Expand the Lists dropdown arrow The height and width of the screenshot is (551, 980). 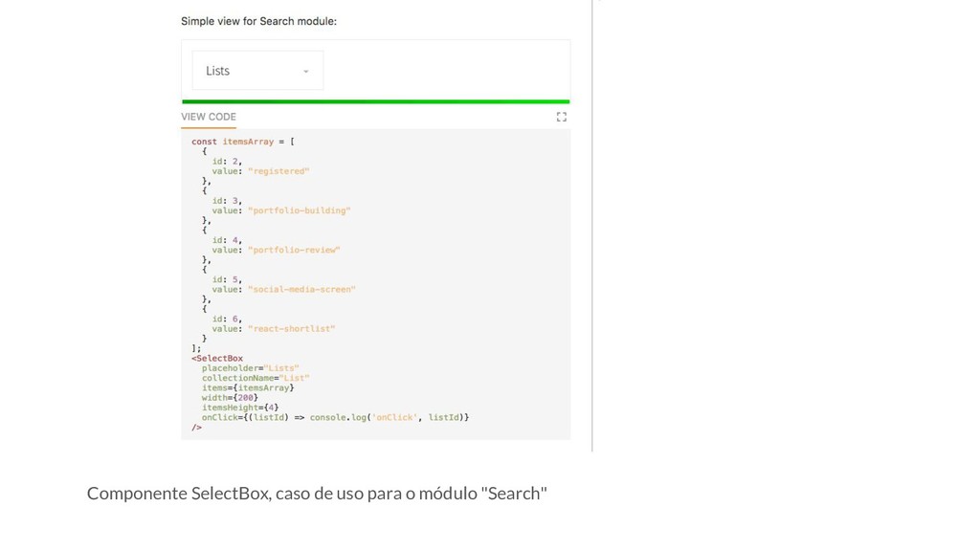tap(306, 72)
